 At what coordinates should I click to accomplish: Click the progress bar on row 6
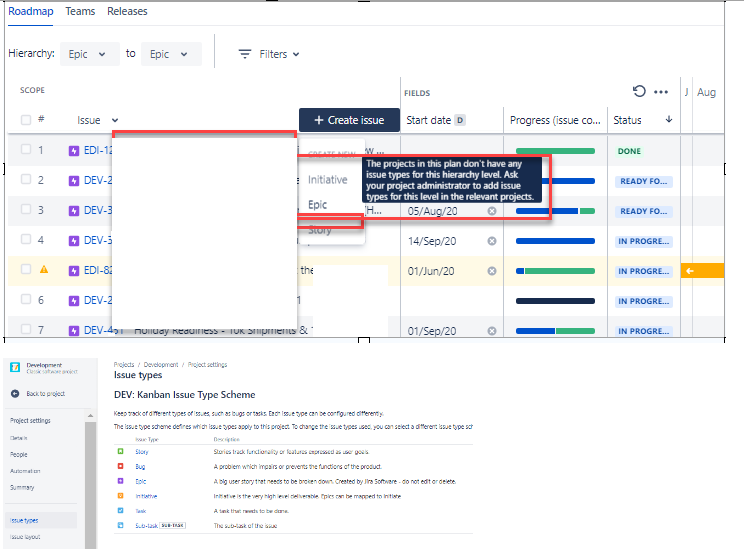pos(555,301)
